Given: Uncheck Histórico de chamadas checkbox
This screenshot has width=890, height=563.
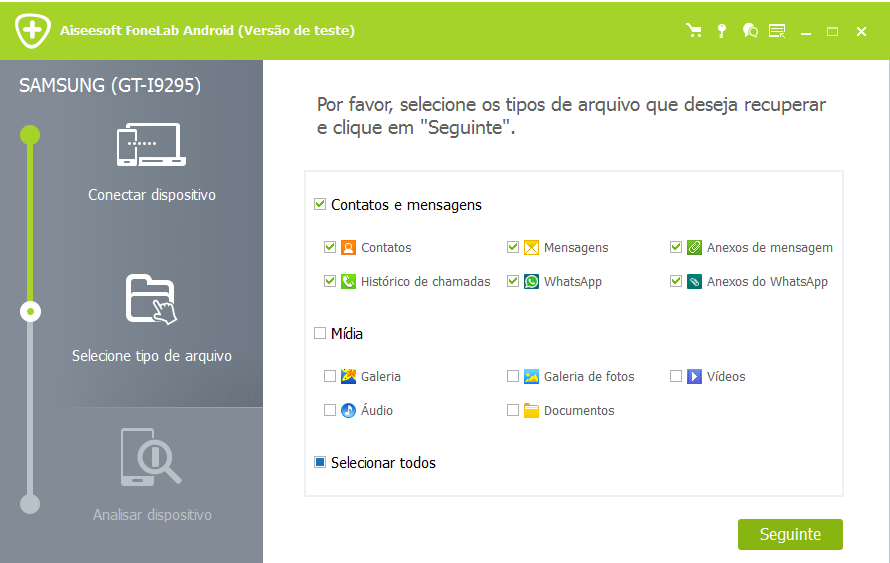Looking at the screenshot, I should point(330,282).
